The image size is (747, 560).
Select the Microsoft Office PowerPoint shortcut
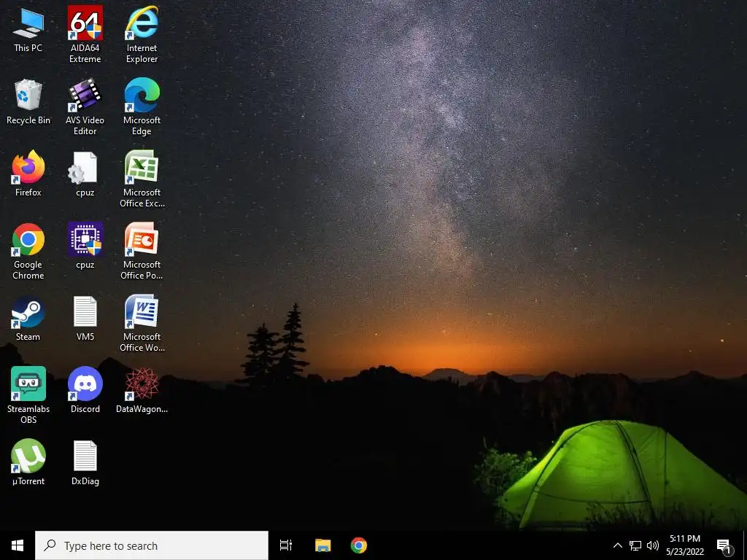(142, 251)
